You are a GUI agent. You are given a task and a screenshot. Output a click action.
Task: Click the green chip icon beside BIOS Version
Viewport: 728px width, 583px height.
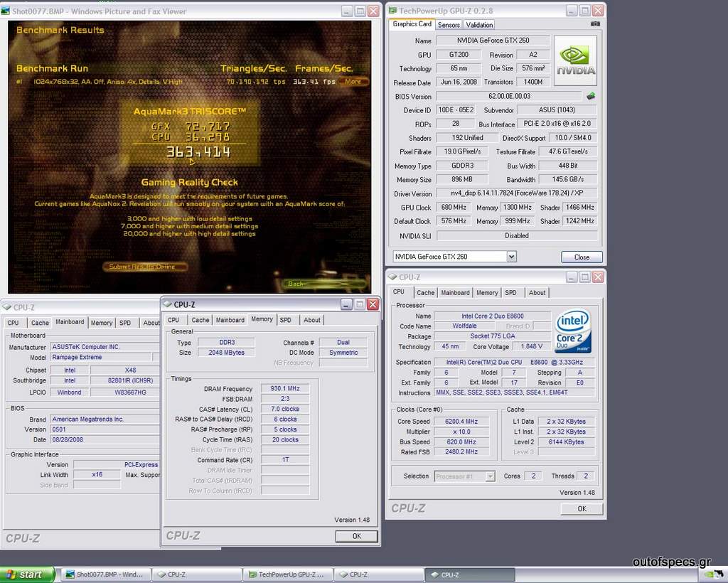click(x=591, y=96)
